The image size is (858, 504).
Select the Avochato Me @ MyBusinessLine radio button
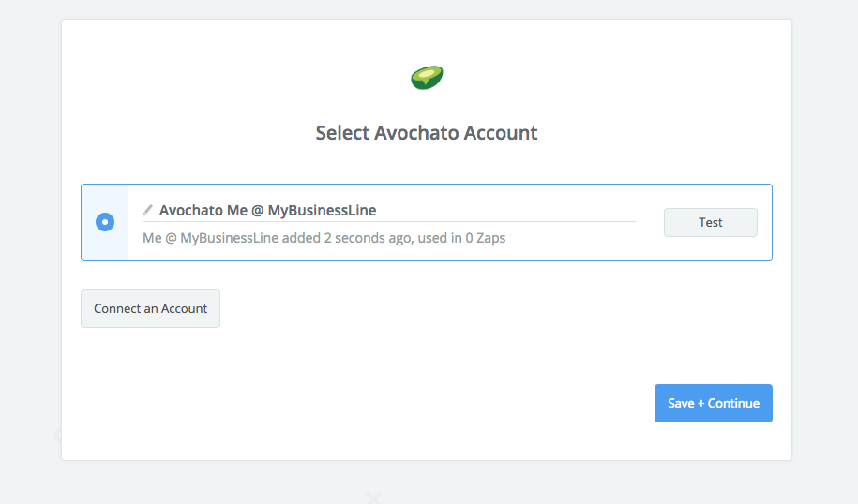(105, 222)
